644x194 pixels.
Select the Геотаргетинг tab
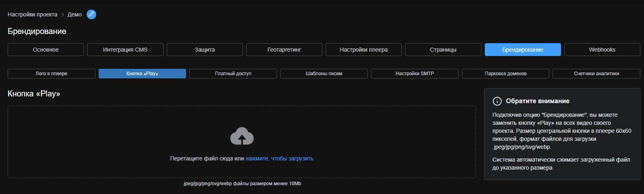tap(284, 50)
